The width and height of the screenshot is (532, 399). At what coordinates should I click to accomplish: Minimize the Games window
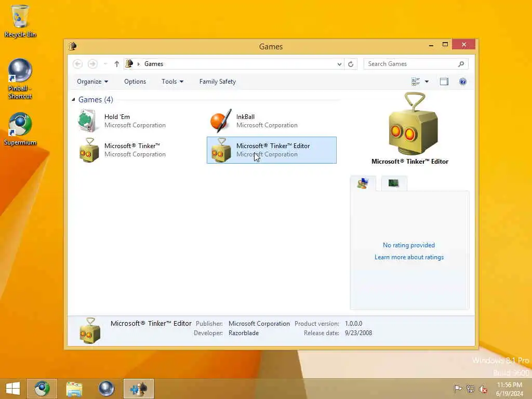click(431, 45)
